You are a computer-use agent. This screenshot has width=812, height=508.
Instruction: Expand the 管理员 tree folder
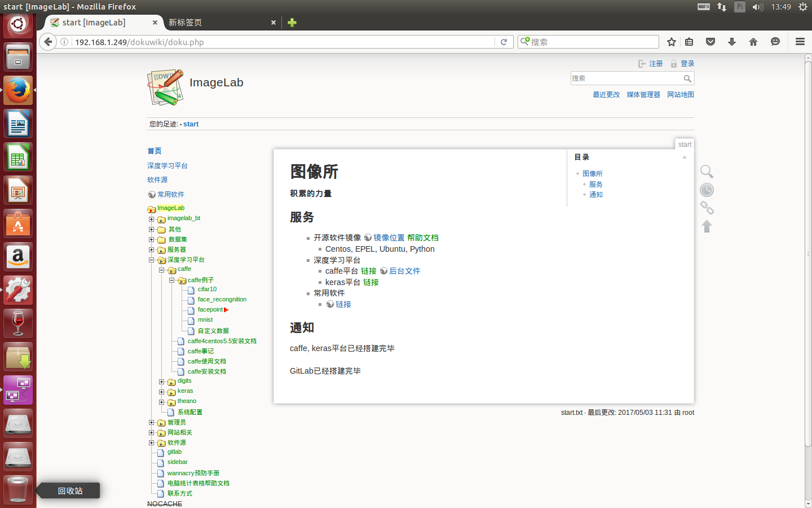(151, 422)
